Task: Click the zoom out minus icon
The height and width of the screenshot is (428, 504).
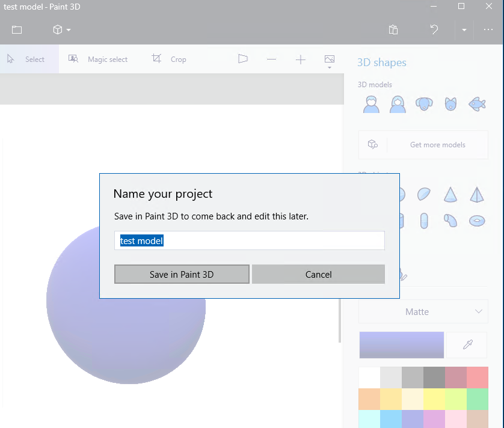Action: (272, 60)
